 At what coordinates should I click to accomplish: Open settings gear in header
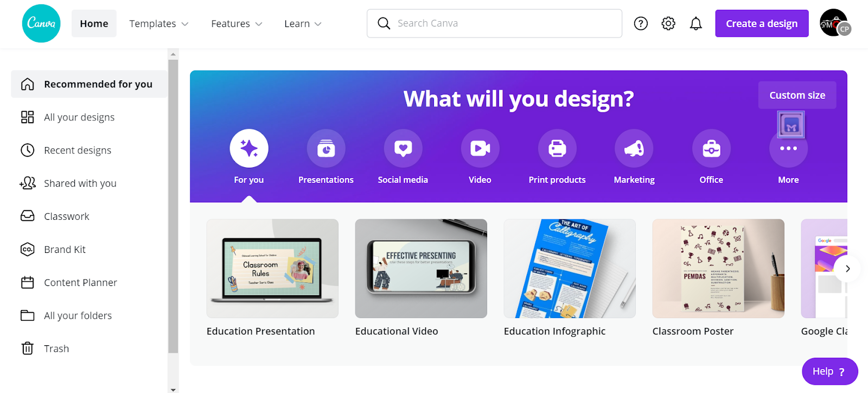[668, 23]
